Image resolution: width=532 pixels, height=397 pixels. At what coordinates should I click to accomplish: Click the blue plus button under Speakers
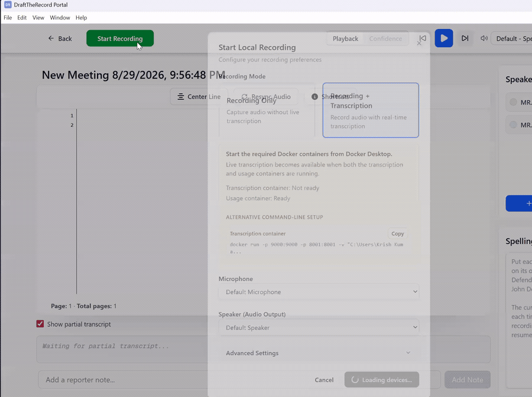(519, 203)
